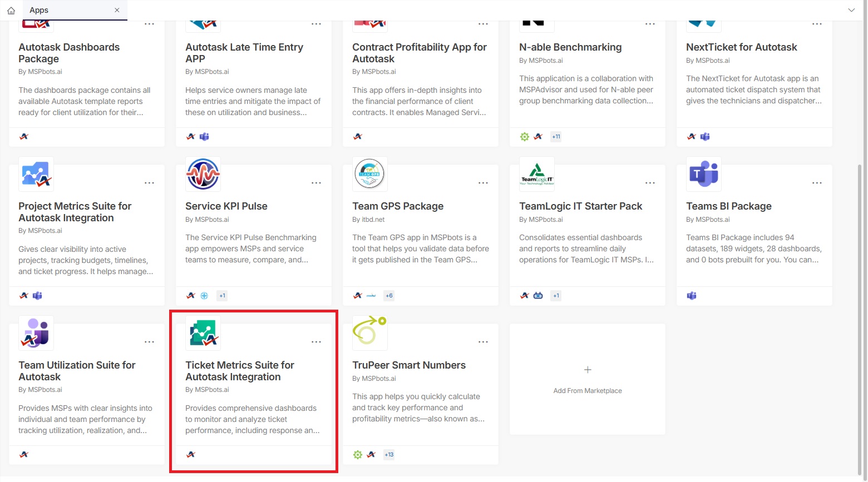The image size is (868, 482).
Task: Open the three-dot menu on N-able Benchmarking
Action: [x=650, y=24]
